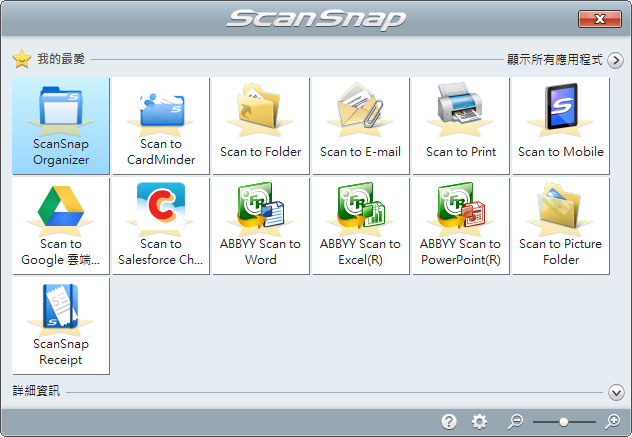This screenshot has height=437, width=632.
Task: Pick ABBYY Scan to Word
Action: pos(260,225)
